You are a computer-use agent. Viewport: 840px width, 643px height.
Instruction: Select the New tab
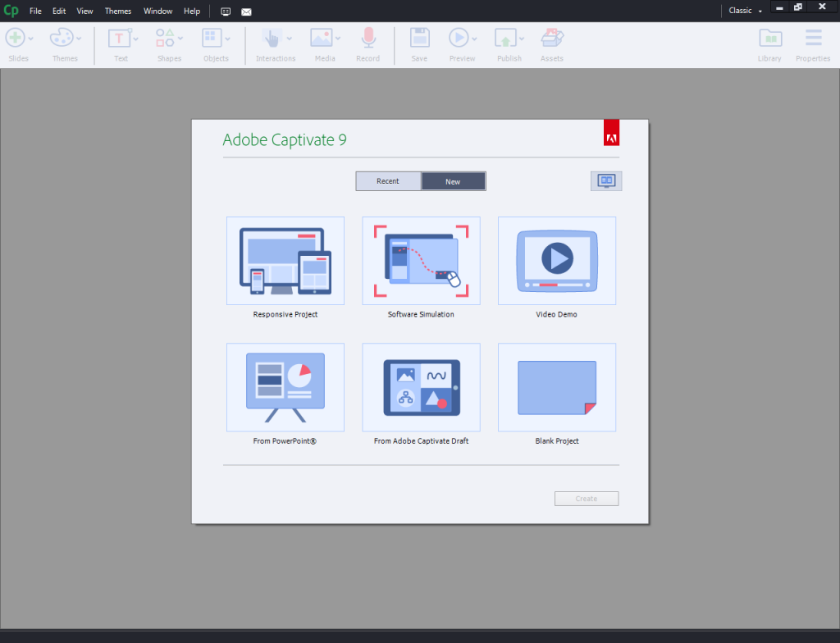(454, 180)
